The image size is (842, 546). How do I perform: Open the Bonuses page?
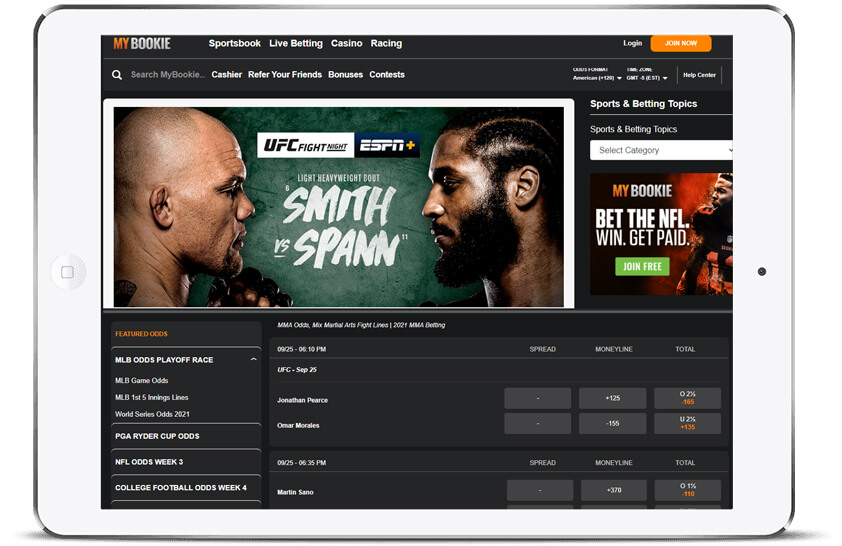345,75
